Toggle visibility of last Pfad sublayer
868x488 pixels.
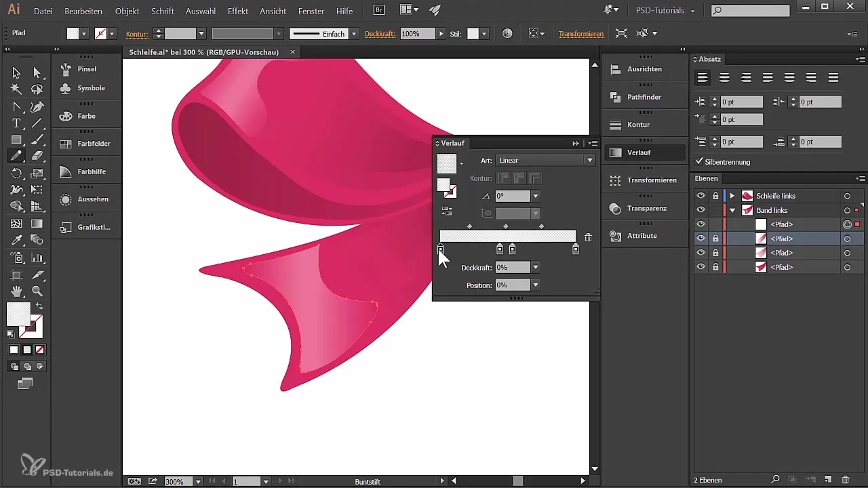[701, 267]
